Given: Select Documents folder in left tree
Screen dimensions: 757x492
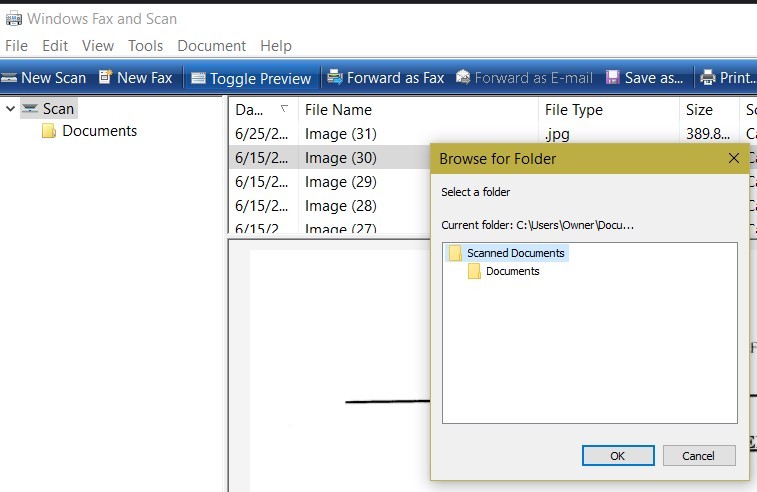Looking at the screenshot, I should (x=99, y=130).
